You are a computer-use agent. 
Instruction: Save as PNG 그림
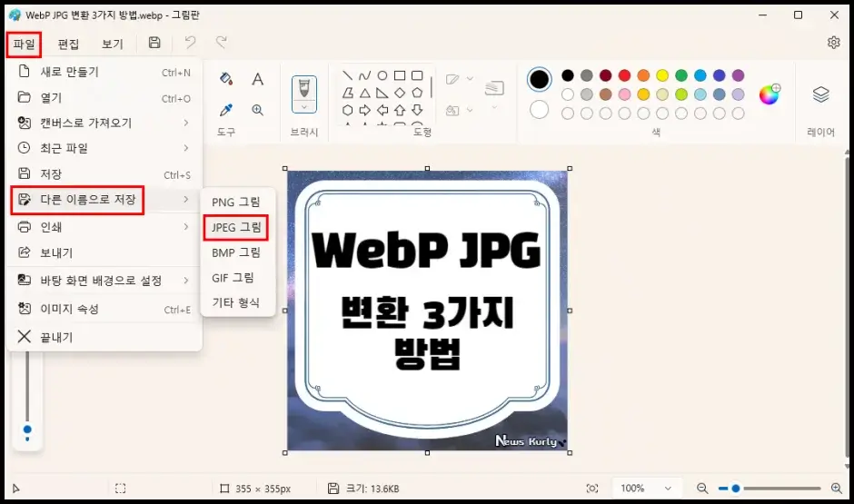click(236, 202)
